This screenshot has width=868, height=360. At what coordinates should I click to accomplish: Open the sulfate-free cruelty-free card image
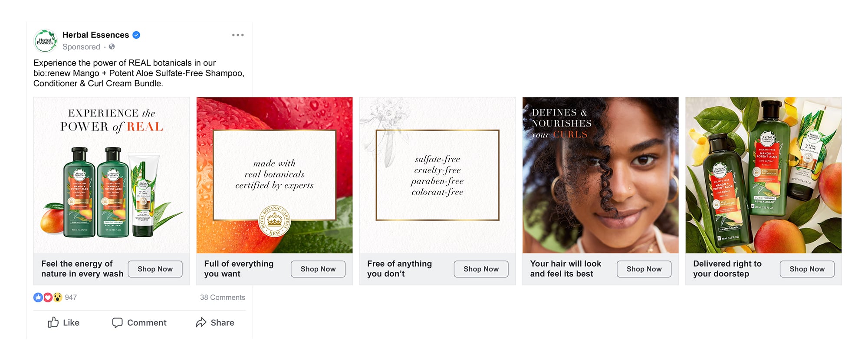[x=437, y=175]
